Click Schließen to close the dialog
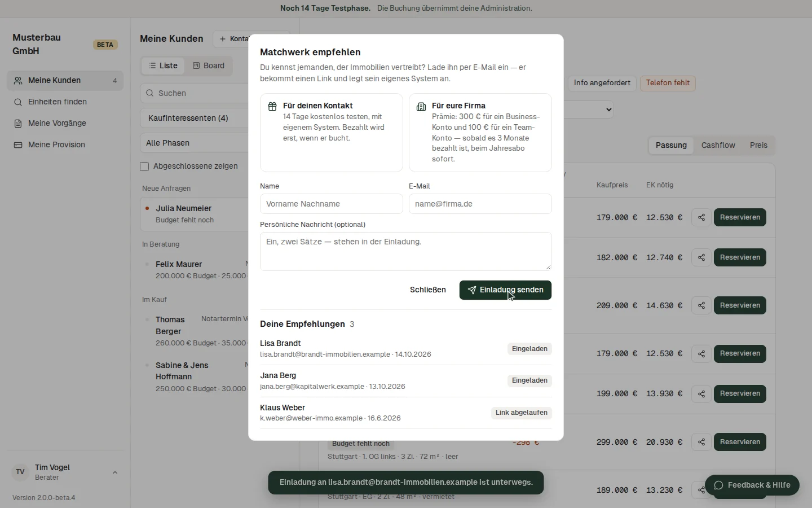The height and width of the screenshot is (508, 812). click(428, 290)
